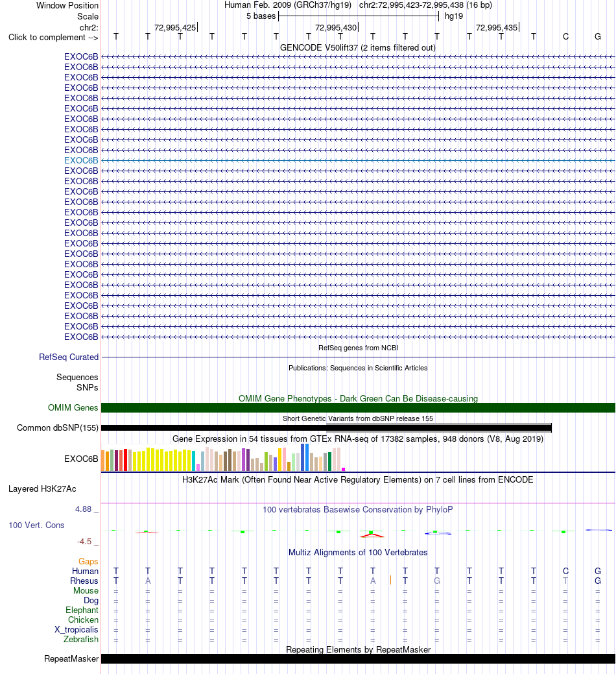
Task: Click ruler position label 72,995,425
Action: (175, 27)
